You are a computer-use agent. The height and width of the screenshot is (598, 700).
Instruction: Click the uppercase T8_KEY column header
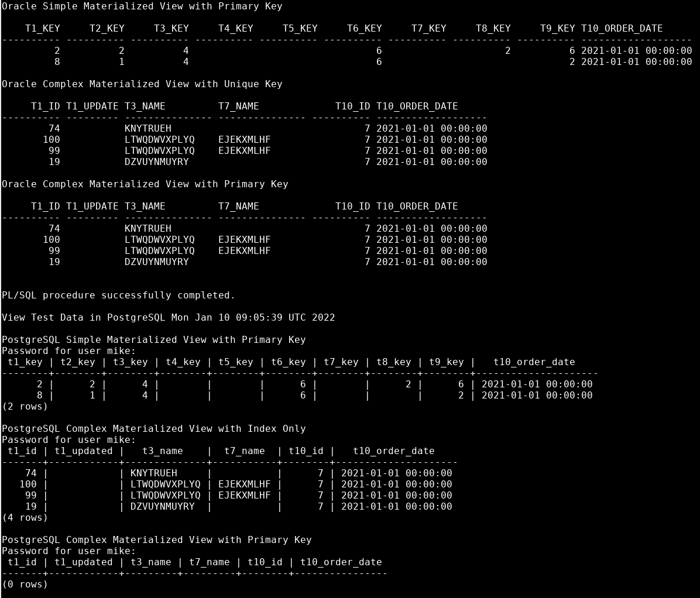pyautogui.click(x=493, y=29)
